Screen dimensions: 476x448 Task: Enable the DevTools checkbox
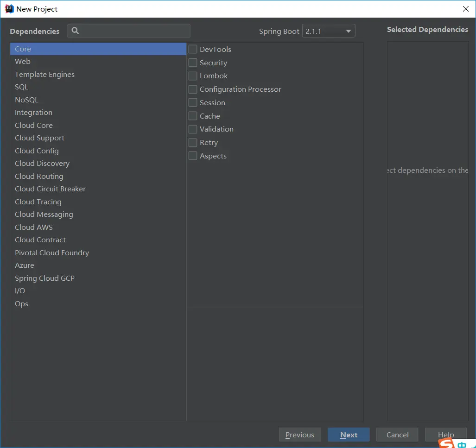pyautogui.click(x=193, y=49)
